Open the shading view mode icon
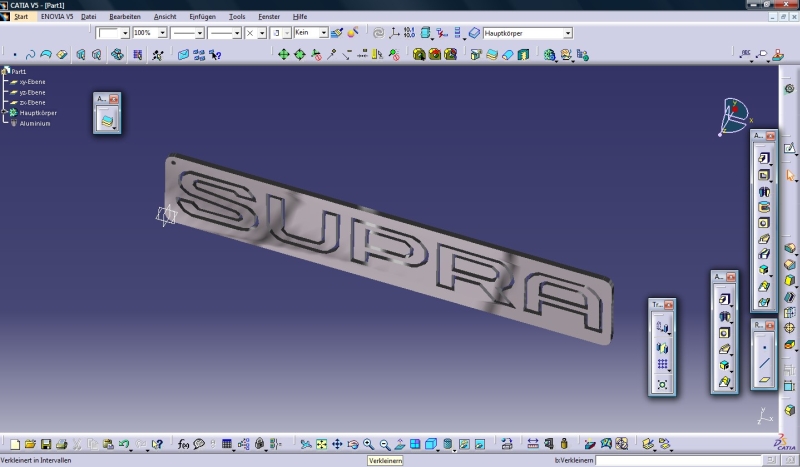Screen dimensions: 800x467 coord(447,444)
